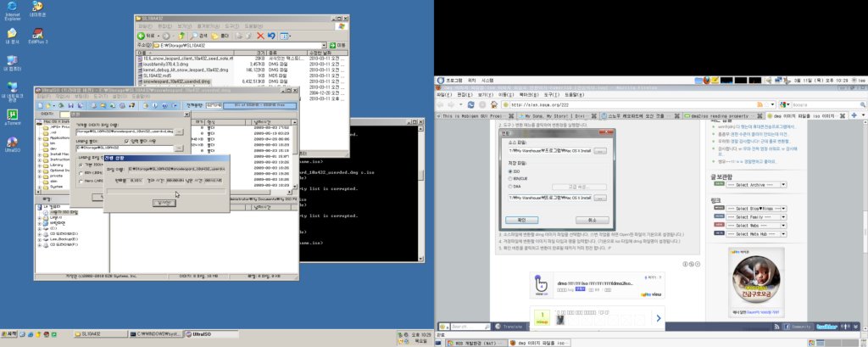Image resolution: width=868 pixels, height=347 pixels.
Task: Open EditPlus 3 desktop icon
Action: tap(37, 36)
